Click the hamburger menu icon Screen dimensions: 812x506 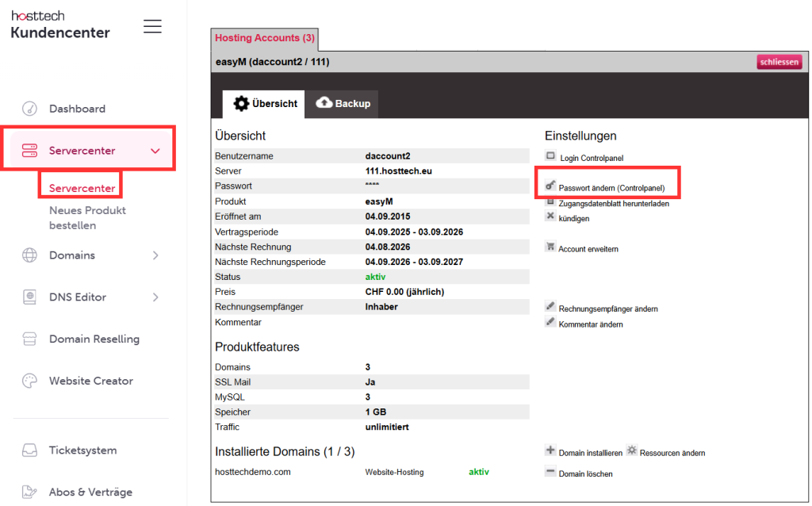152,26
